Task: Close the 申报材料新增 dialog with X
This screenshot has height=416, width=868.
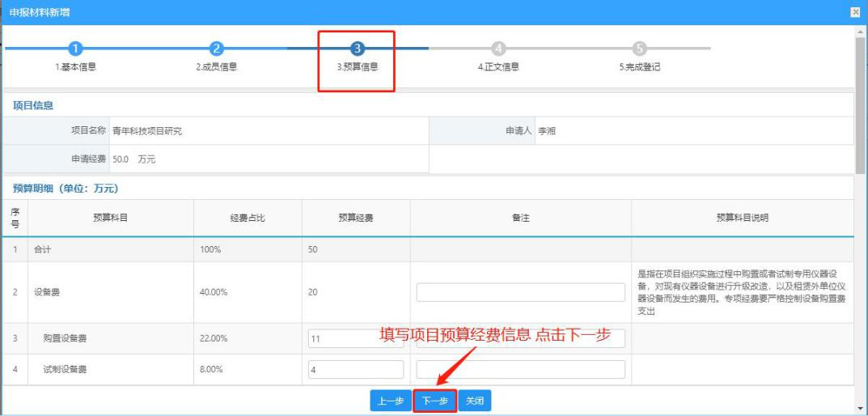Action: tap(856, 13)
